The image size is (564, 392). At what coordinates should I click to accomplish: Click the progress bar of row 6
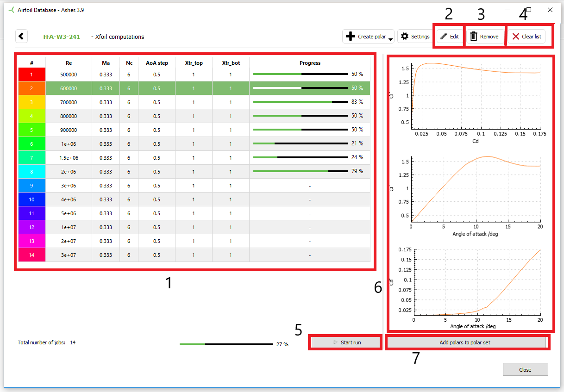(x=300, y=143)
